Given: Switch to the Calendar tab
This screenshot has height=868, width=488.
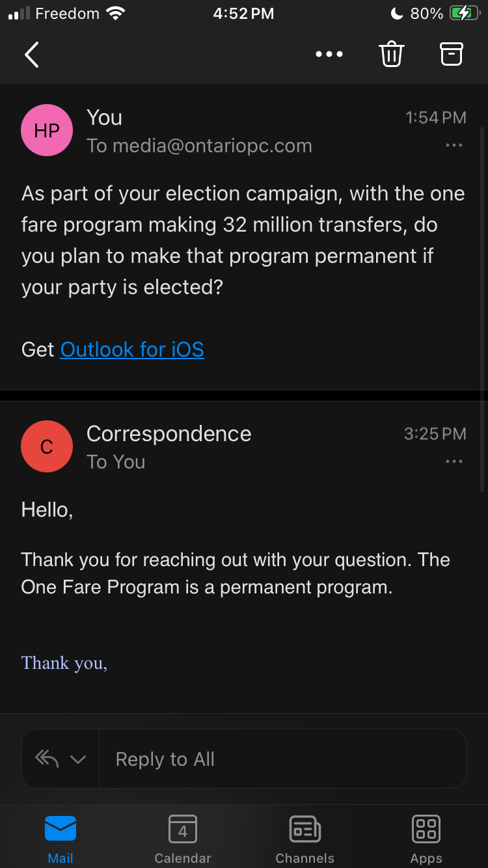Looking at the screenshot, I should tap(183, 839).
